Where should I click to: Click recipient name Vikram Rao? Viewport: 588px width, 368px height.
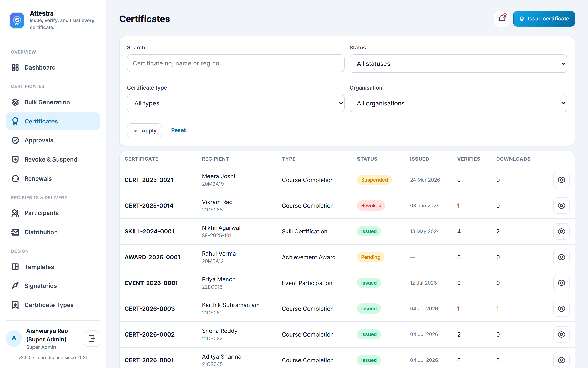217,202
